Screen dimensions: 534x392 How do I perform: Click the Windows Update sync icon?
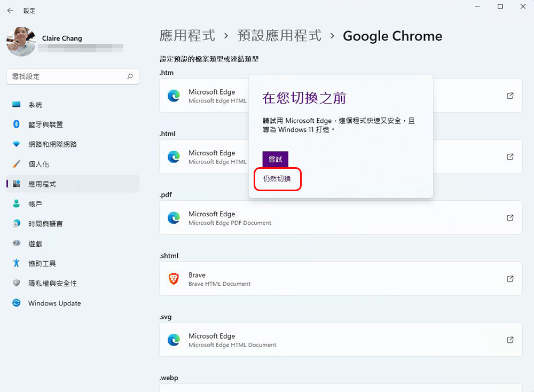17,302
